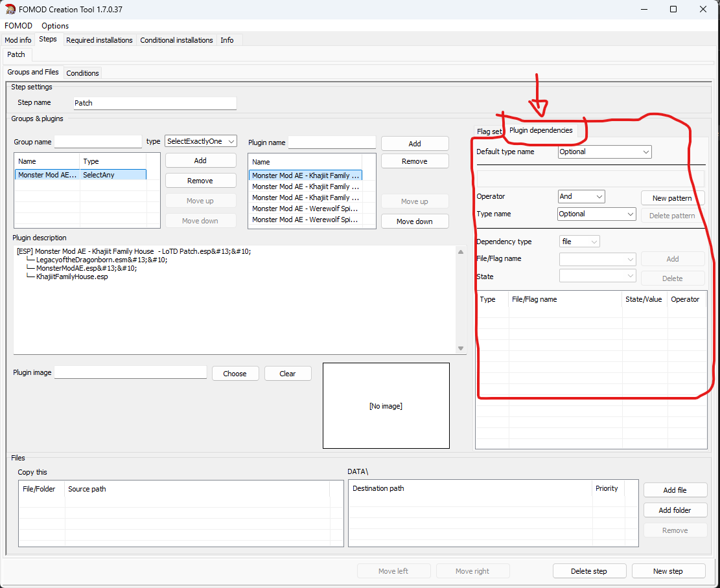Open the File/Flag name combo box

coord(598,259)
